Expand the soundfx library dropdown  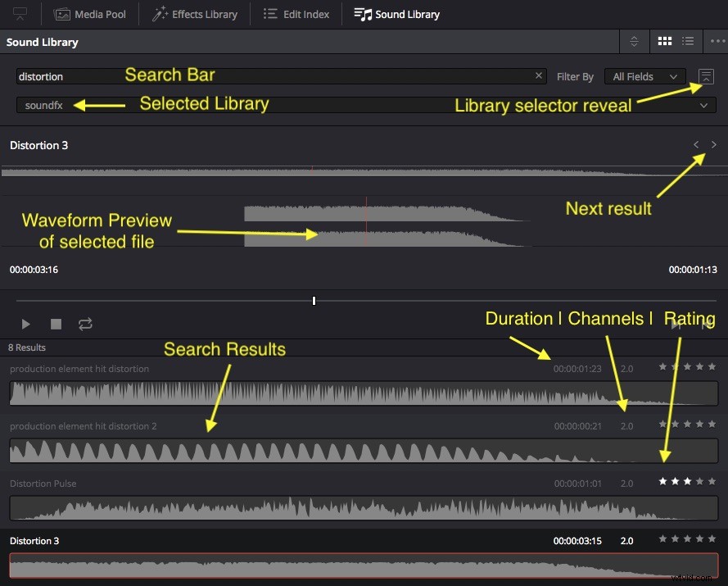703,105
